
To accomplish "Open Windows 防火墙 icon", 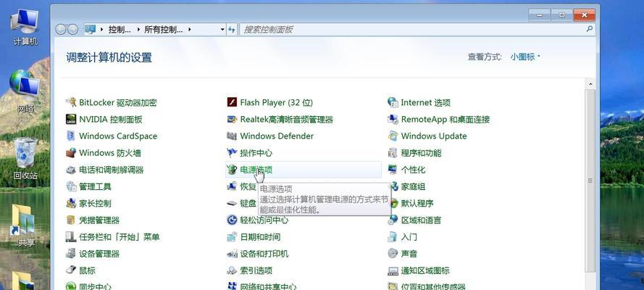I will point(71,153).
